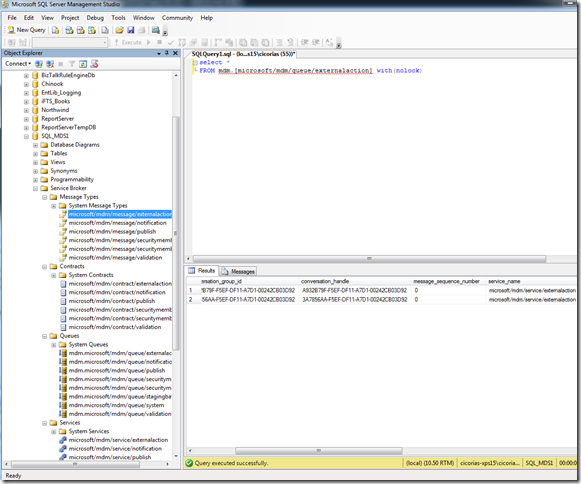Save the query with the floppy disk icon
The image size is (581, 484).
[x=130, y=30]
